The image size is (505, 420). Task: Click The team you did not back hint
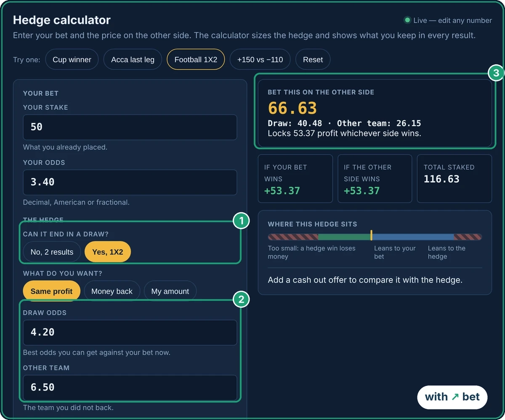[68, 407]
